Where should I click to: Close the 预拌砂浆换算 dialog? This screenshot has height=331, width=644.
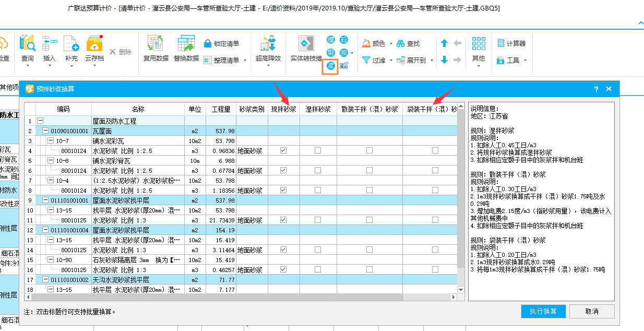[x=609, y=89]
